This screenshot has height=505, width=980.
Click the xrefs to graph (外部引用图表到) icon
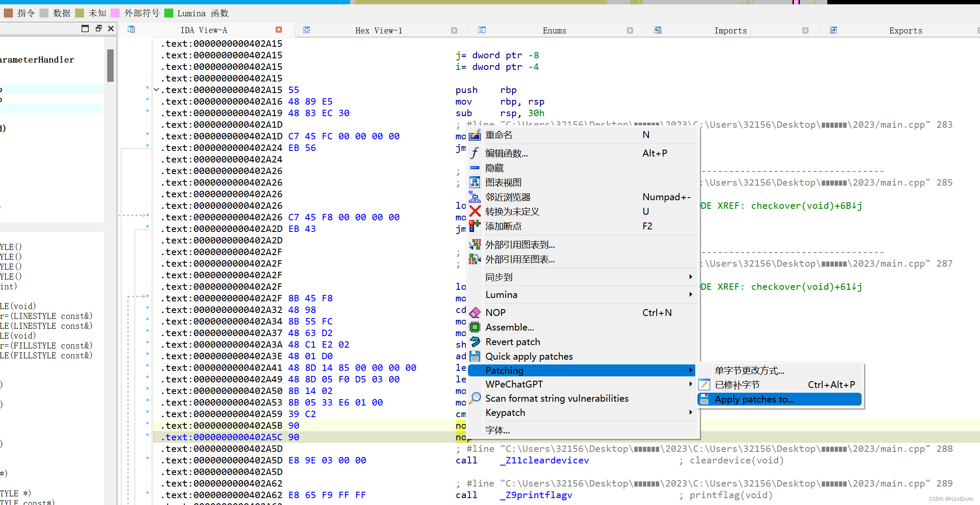click(475, 245)
